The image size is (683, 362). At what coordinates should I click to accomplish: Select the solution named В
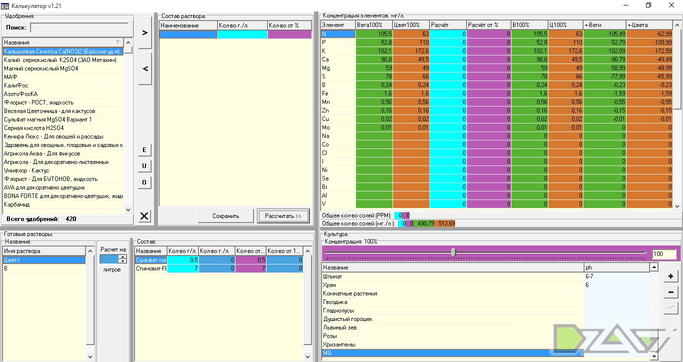click(44, 268)
